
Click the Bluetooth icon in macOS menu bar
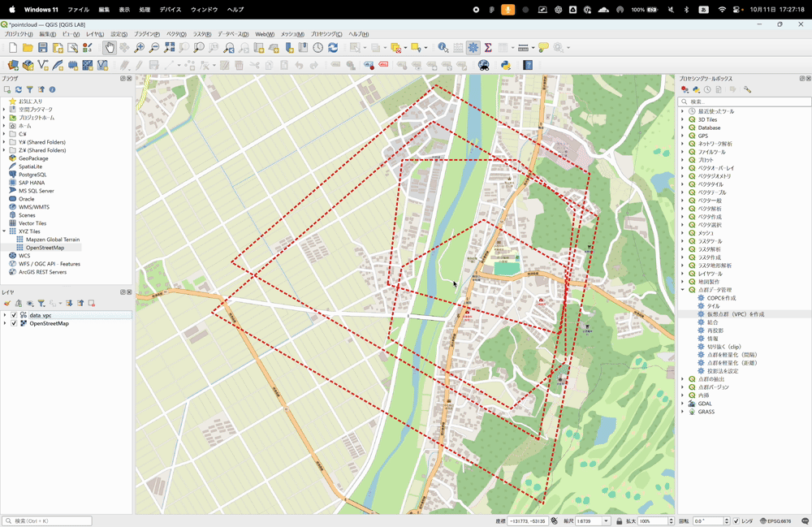point(687,9)
